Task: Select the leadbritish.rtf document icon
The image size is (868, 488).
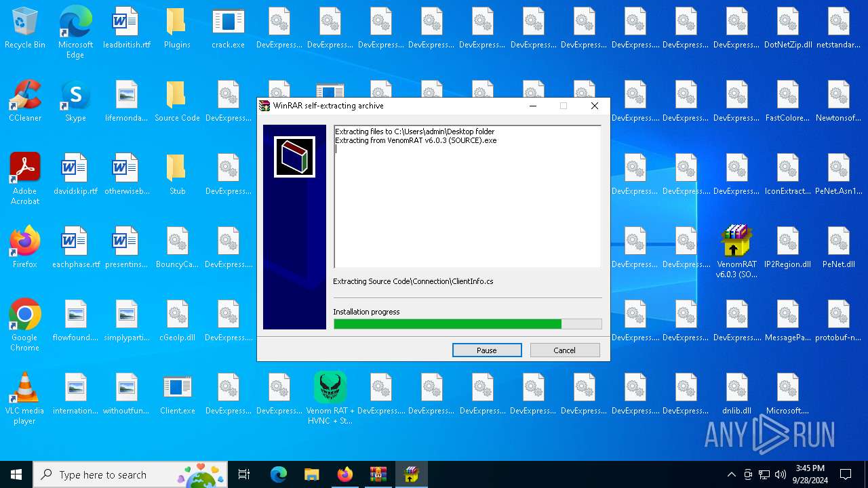Action: pyautogui.click(x=126, y=28)
